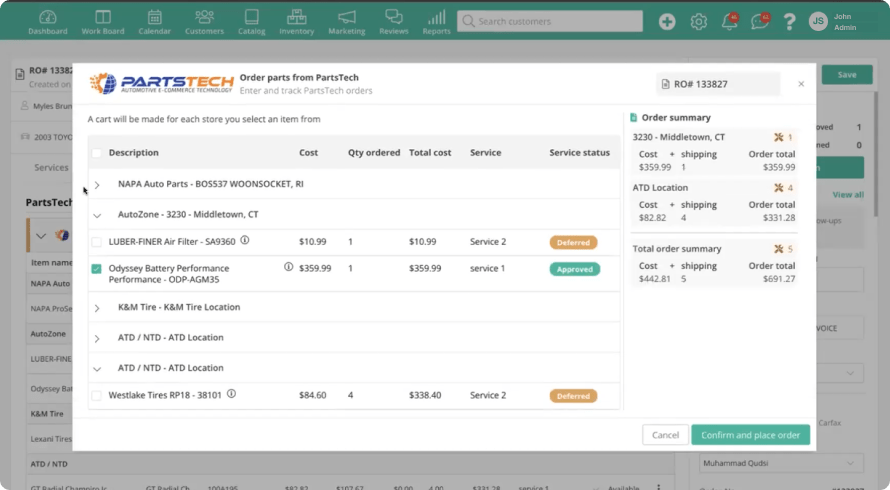Open the JS user avatar menu

click(x=818, y=22)
